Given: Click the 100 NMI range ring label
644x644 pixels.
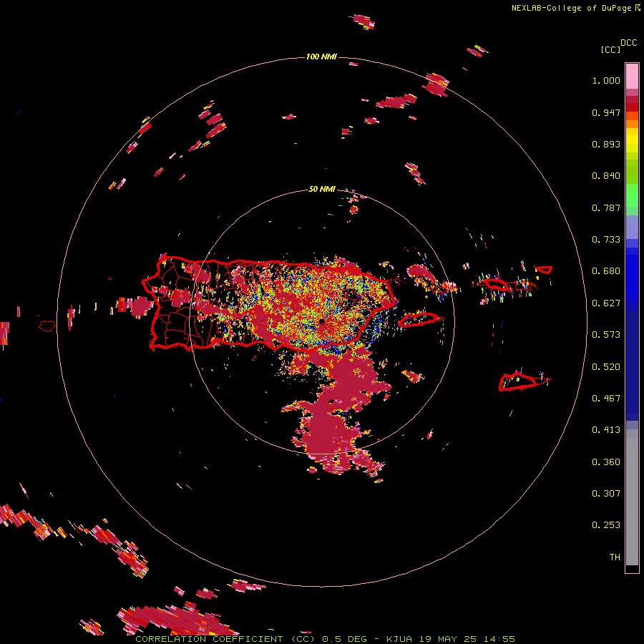Looking at the screenshot, I should pos(321,57).
